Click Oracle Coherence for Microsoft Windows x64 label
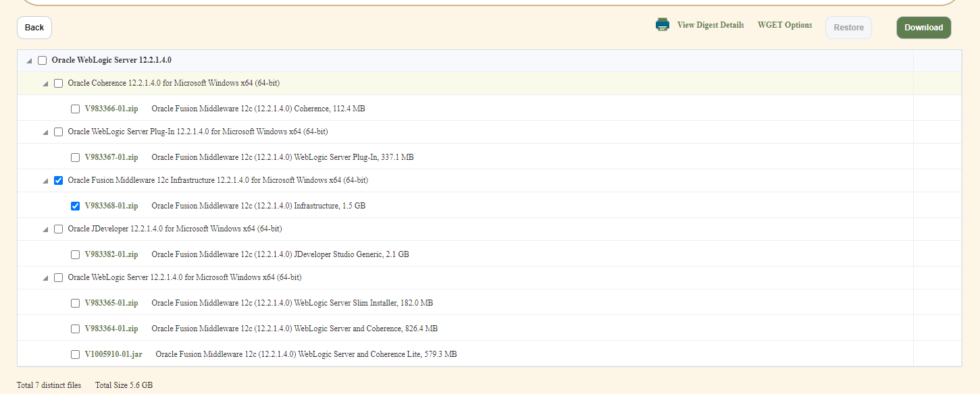This screenshot has width=980, height=394. [x=174, y=83]
